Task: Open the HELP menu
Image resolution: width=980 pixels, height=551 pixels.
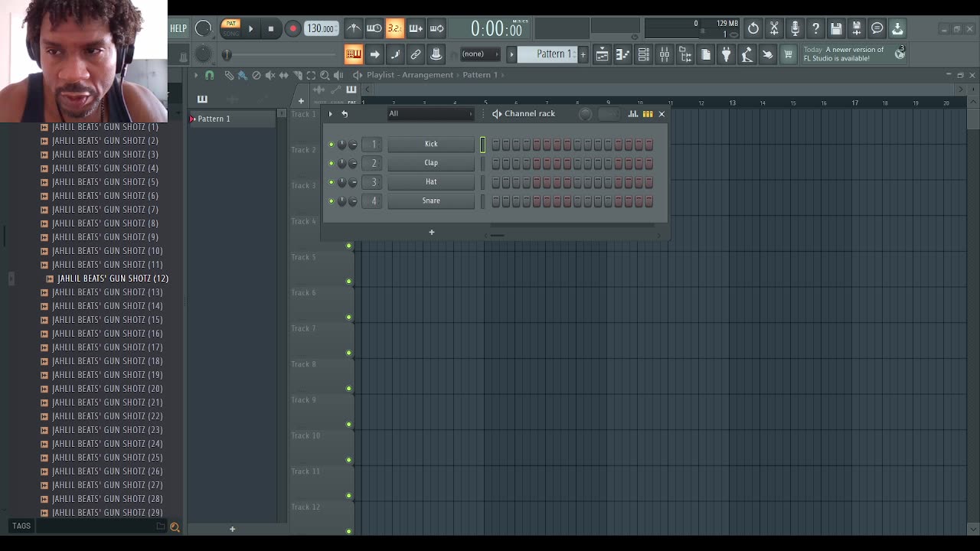Action: coord(178,28)
